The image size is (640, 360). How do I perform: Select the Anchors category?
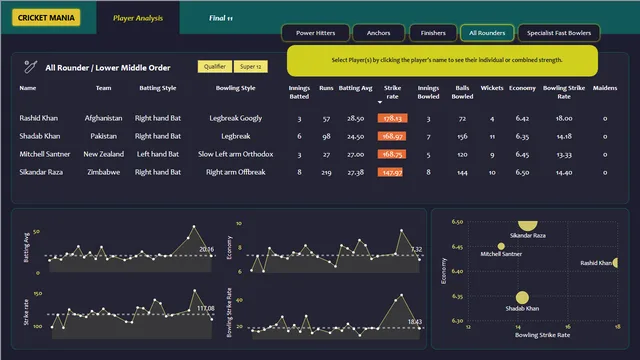click(378, 33)
